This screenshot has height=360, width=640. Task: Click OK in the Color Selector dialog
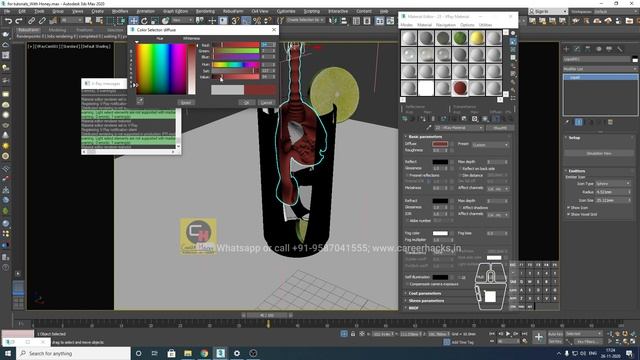click(x=247, y=102)
